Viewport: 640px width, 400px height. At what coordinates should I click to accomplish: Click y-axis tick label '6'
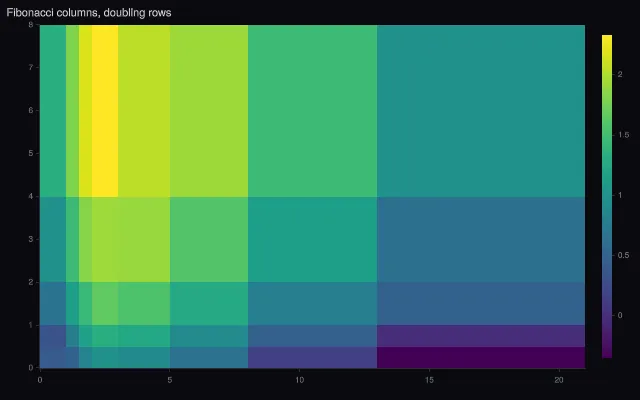(31, 110)
